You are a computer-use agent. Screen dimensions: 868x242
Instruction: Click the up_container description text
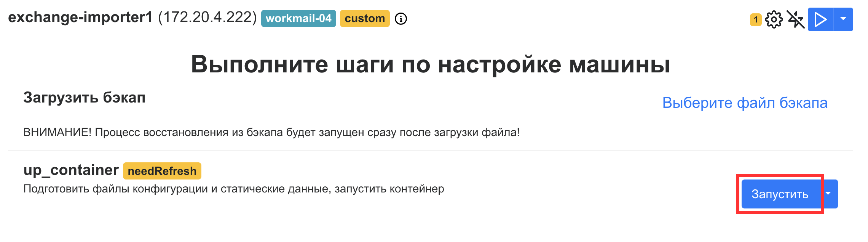tap(233, 189)
